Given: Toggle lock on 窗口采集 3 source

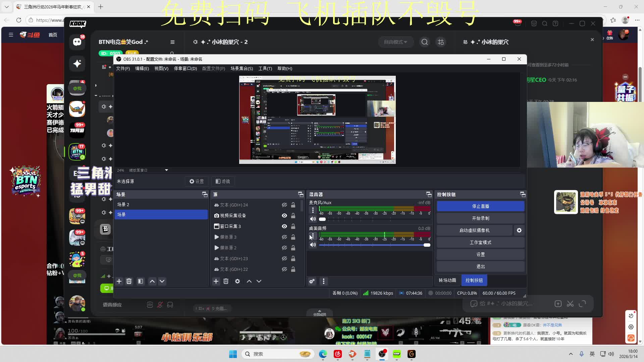Looking at the screenshot, I should pyautogui.click(x=293, y=226).
